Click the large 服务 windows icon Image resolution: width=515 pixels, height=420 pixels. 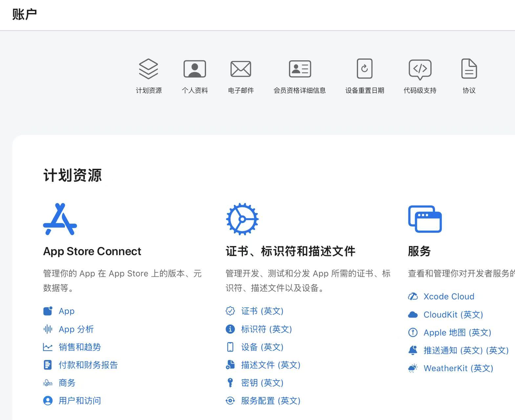pyautogui.click(x=425, y=219)
